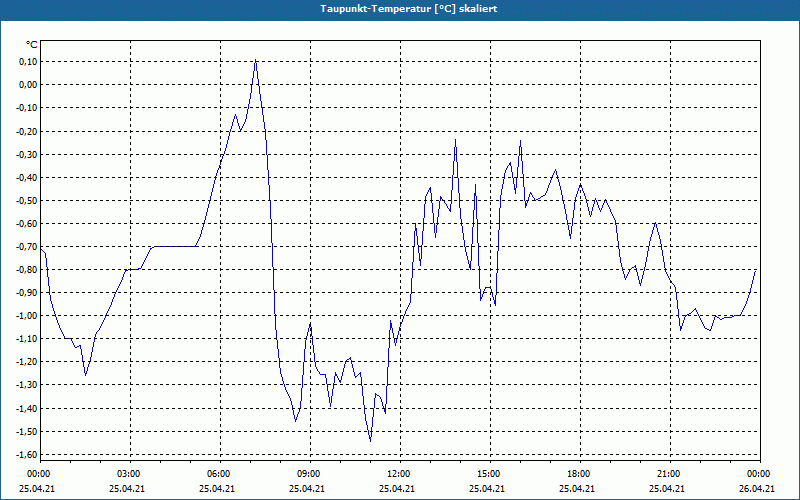This screenshot has width=800, height=500.
Task: Select the -0,70 y-axis label
Action: coord(26,246)
